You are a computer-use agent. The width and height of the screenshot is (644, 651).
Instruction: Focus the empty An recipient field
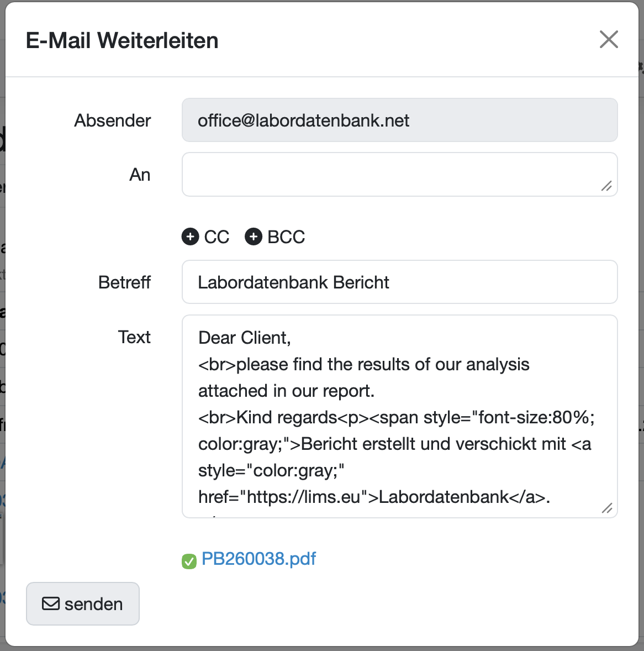coord(399,175)
